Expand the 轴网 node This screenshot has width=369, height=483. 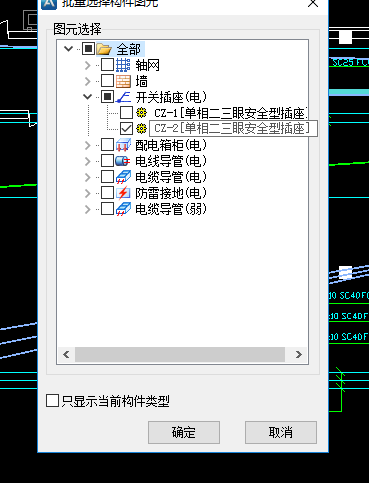click(x=88, y=65)
